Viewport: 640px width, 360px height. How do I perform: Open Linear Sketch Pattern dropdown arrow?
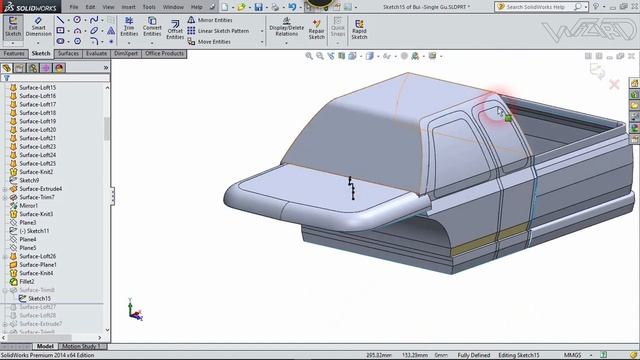pyautogui.click(x=262, y=31)
